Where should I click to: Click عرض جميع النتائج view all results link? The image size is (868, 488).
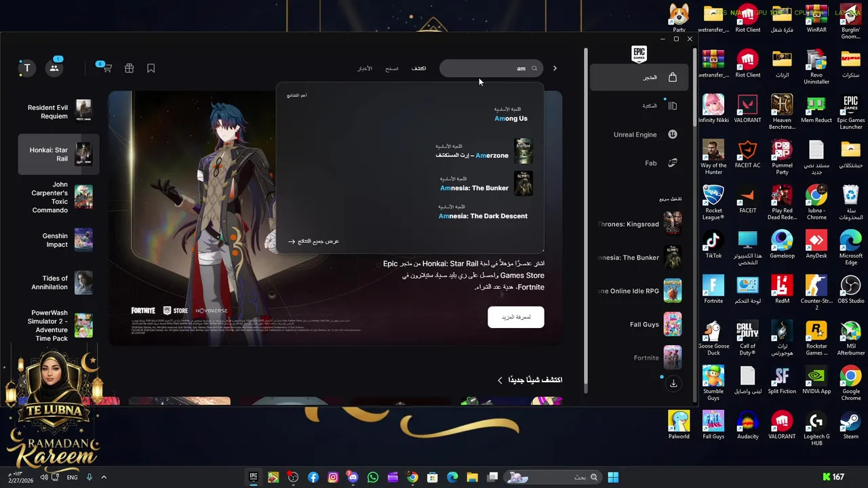pyautogui.click(x=313, y=241)
